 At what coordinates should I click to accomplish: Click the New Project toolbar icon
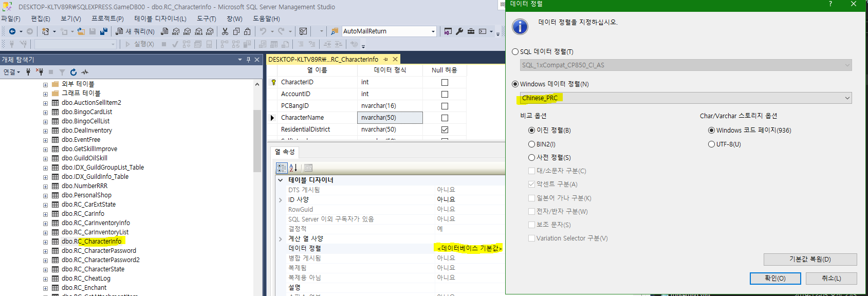[46, 31]
